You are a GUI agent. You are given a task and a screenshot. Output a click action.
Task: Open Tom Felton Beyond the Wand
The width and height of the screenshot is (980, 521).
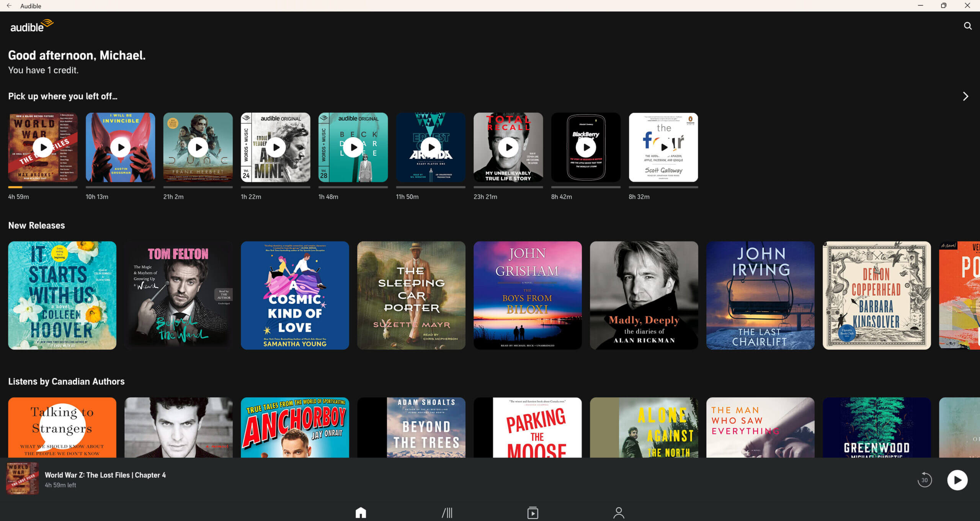(x=179, y=295)
